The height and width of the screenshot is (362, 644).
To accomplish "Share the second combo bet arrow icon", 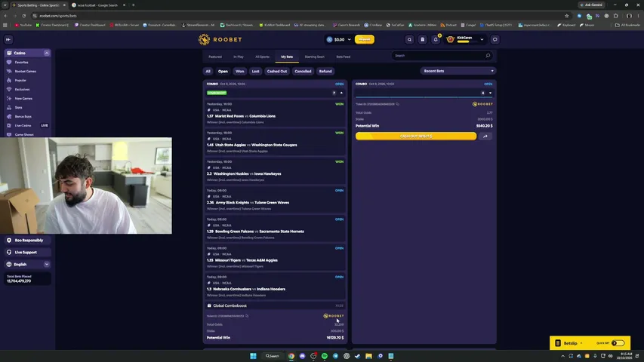I will click(x=485, y=137).
